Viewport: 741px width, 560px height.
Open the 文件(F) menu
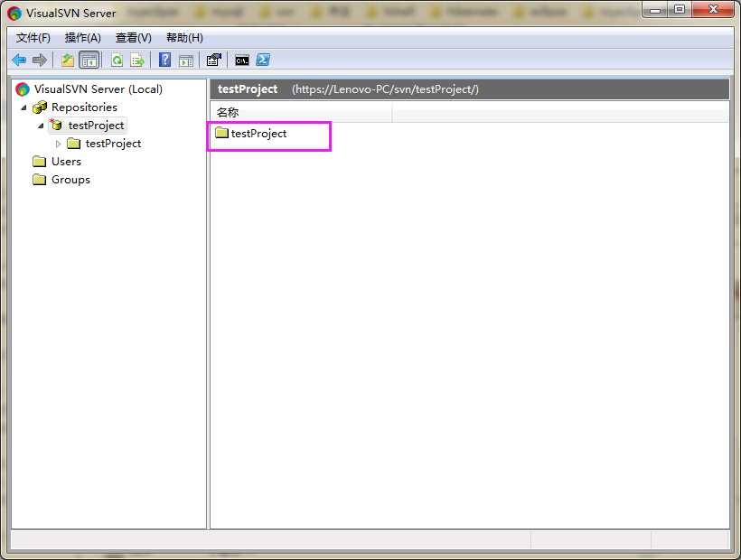pos(33,38)
